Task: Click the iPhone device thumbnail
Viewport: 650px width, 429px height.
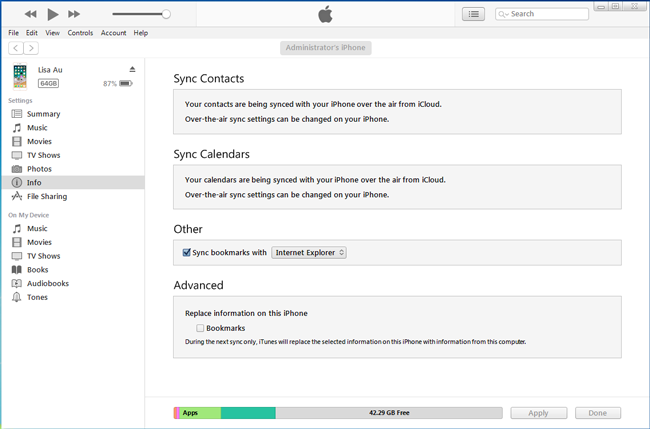Action: click(x=20, y=76)
